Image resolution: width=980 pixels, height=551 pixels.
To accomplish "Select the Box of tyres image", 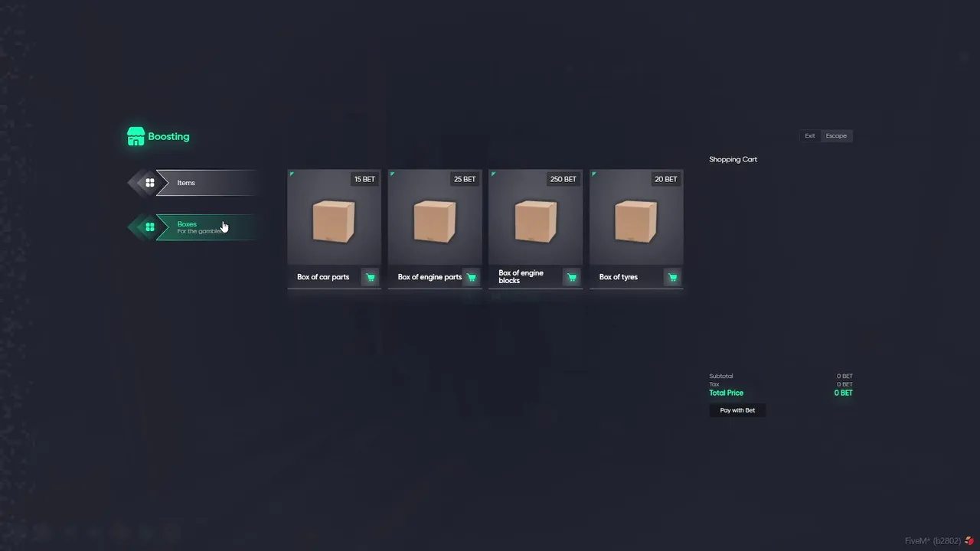I will pyautogui.click(x=636, y=221).
